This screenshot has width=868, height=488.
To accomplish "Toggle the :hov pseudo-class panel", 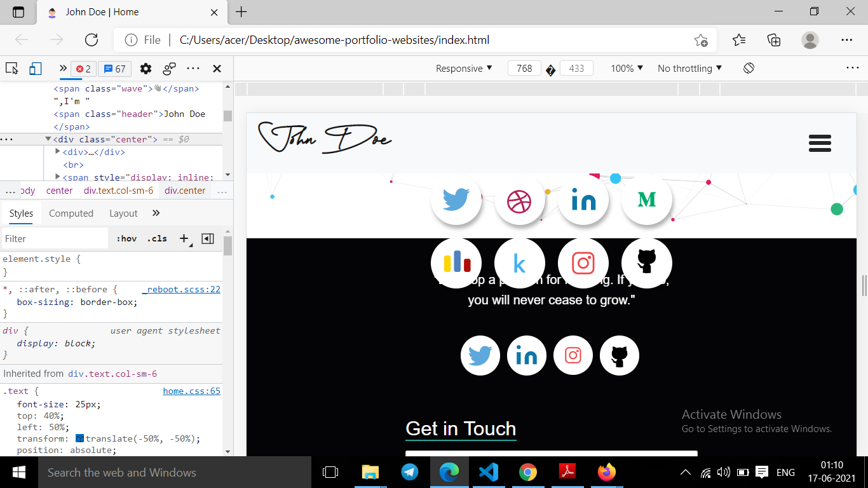I will (126, 238).
